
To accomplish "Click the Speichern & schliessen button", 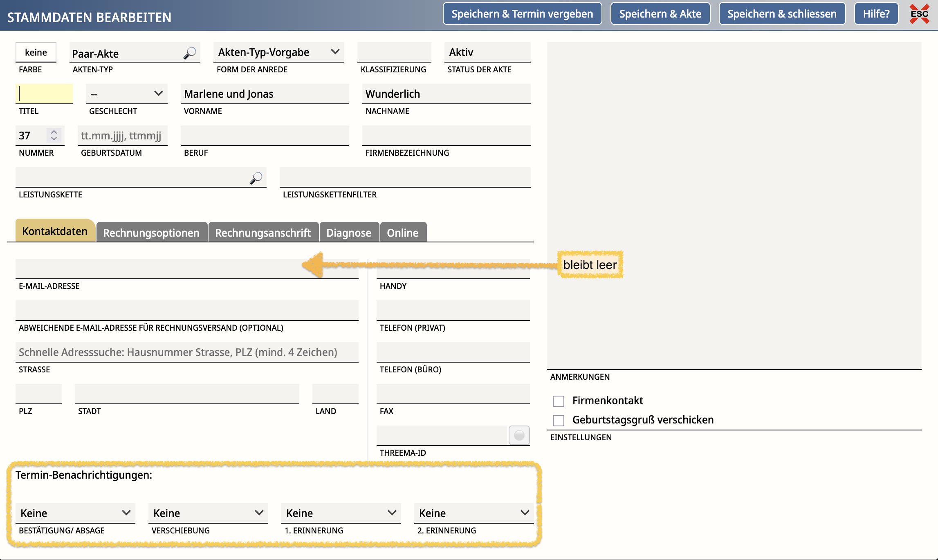I will (782, 14).
